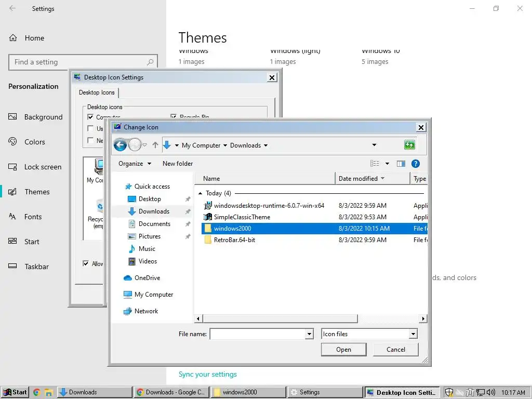Image resolution: width=532 pixels, height=399 pixels.
Task: Select My Computer in the navigation pane
Action: [154, 295]
